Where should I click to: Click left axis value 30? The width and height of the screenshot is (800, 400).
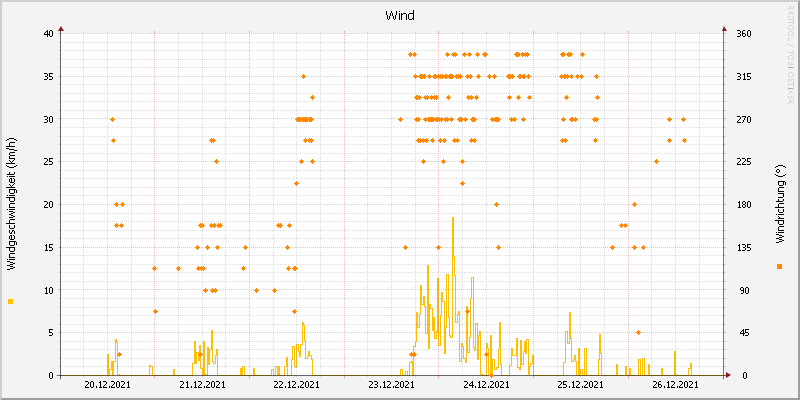point(48,119)
